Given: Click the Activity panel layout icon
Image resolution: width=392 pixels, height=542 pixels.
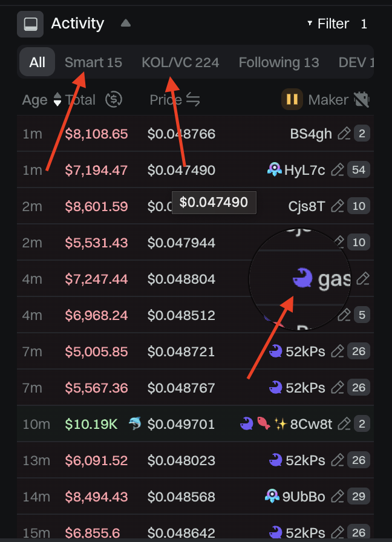Looking at the screenshot, I should (x=30, y=24).
